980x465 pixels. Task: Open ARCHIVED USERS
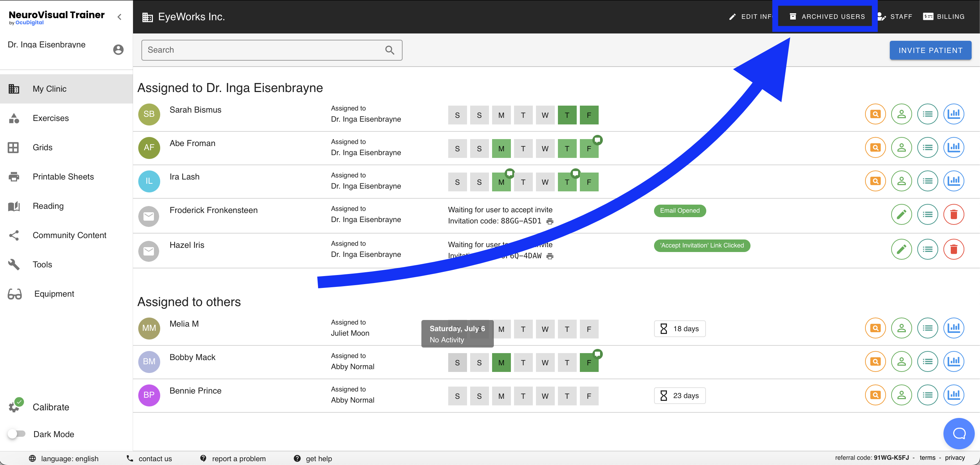(x=827, y=17)
